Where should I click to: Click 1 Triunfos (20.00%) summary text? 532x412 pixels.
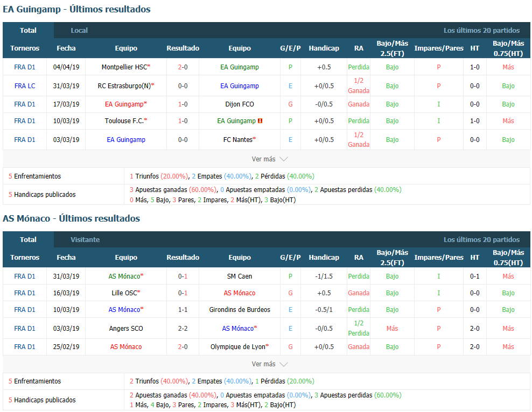tap(158, 176)
